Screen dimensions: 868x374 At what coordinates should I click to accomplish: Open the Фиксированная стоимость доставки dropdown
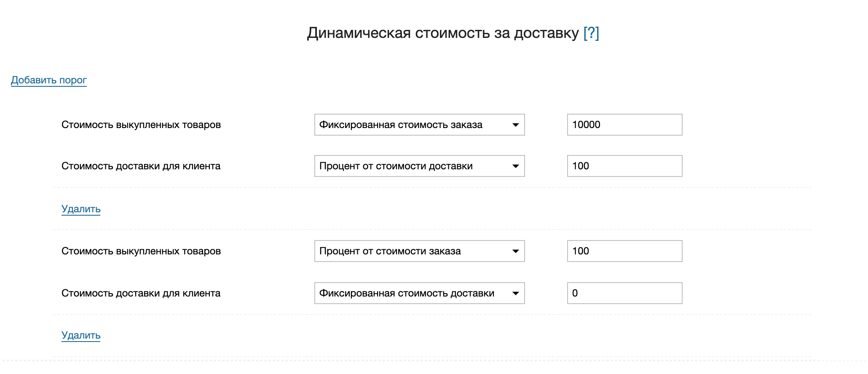(419, 294)
